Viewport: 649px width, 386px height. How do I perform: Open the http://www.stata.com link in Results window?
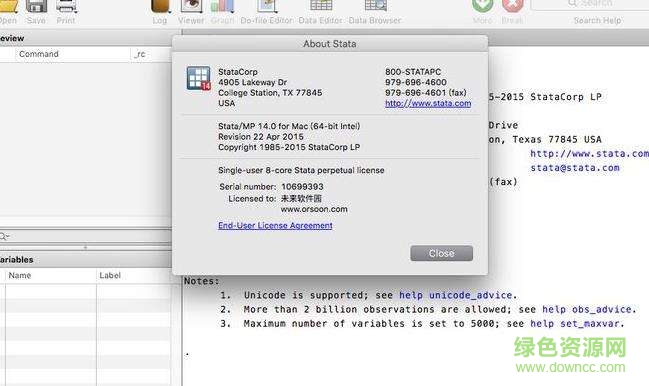click(589, 154)
